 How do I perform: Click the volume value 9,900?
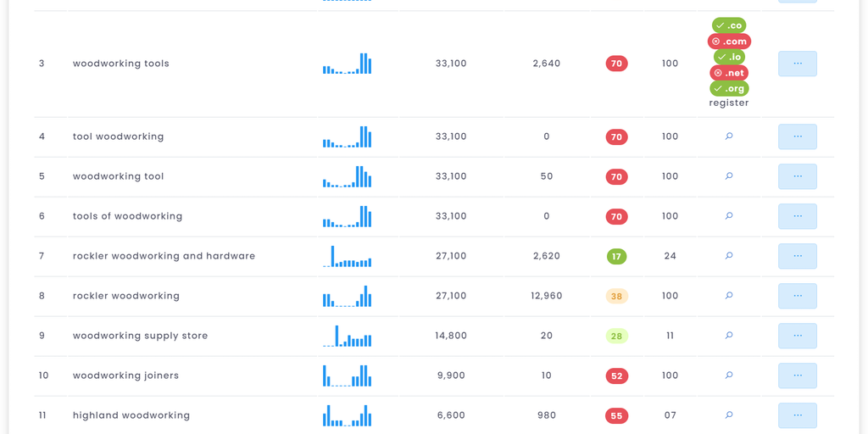(451, 376)
